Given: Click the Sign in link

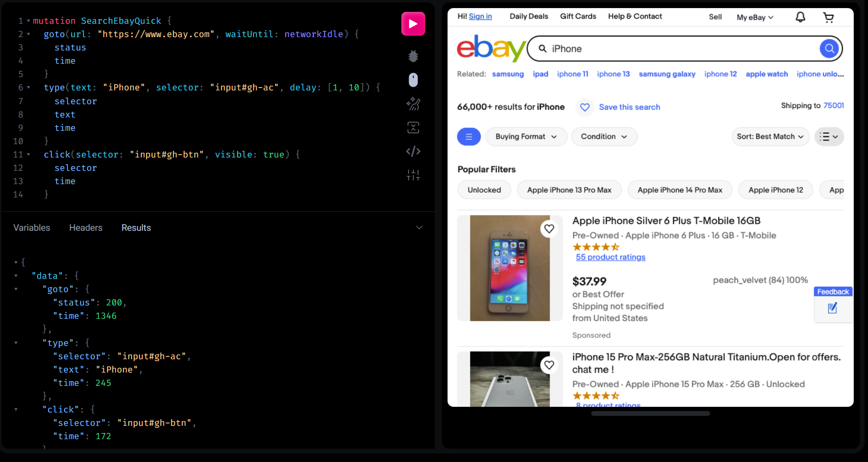Looking at the screenshot, I should pyautogui.click(x=480, y=16).
